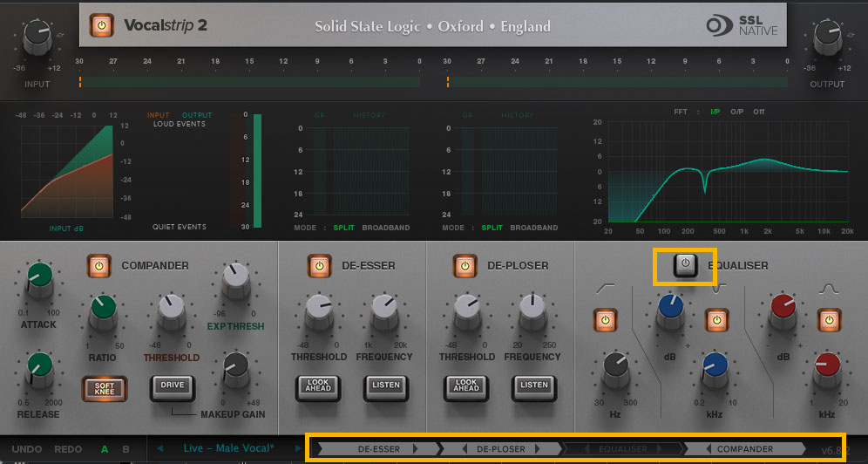
Task: Toggle the Drive button
Action: tap(173, 387)
